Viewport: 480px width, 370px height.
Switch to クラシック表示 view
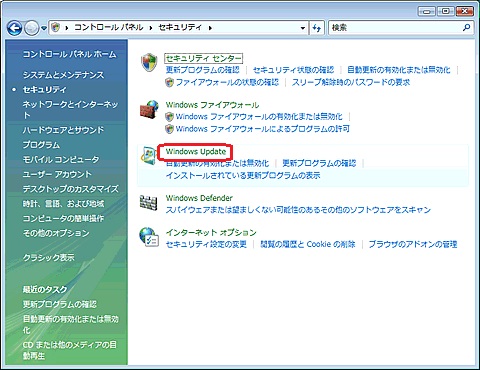point(49,257)
